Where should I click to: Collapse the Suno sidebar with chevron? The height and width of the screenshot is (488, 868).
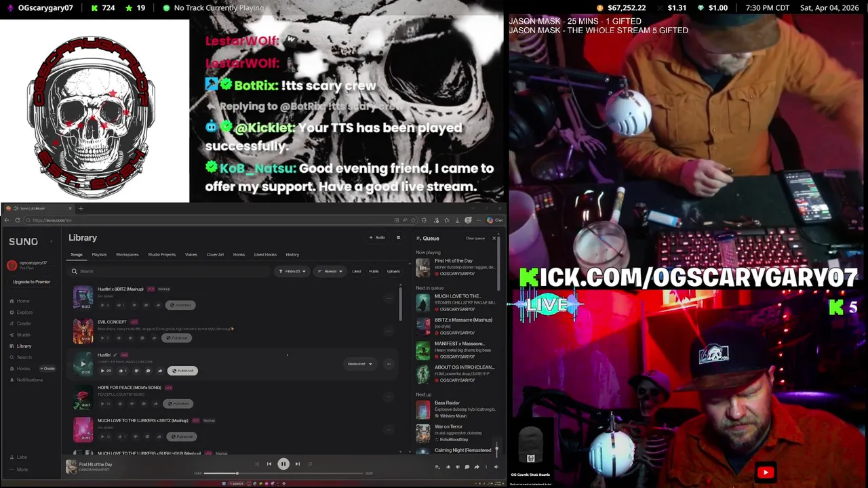(x=51, y=241)
